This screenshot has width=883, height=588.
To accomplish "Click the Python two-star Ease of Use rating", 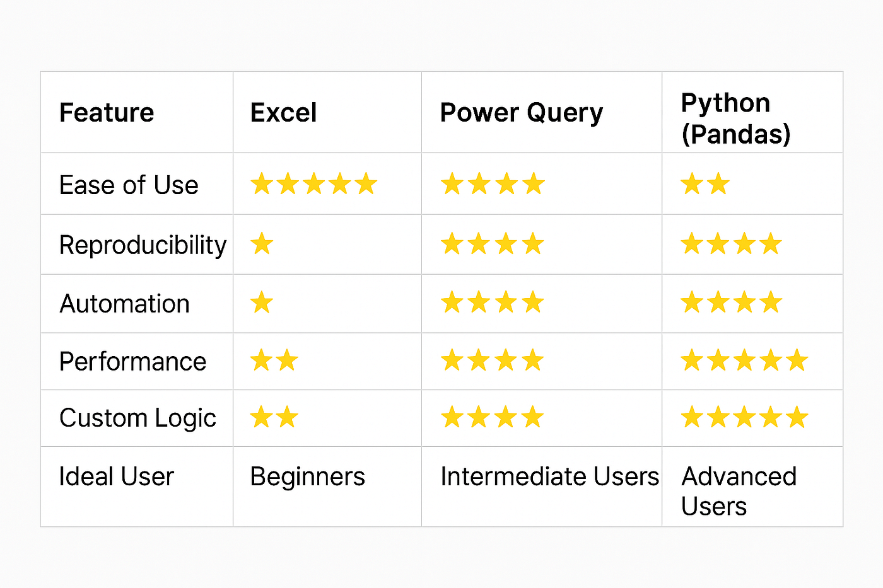I will coord(705,184).
